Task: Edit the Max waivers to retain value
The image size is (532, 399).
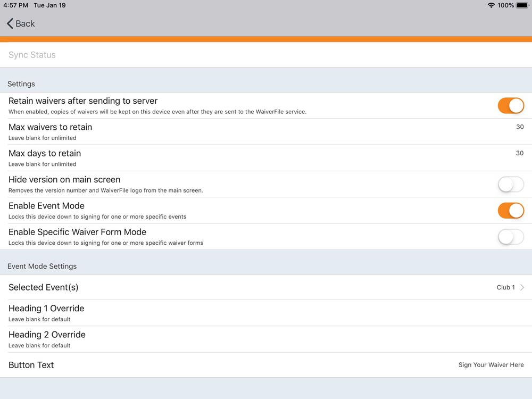Action: coord(520,127)
